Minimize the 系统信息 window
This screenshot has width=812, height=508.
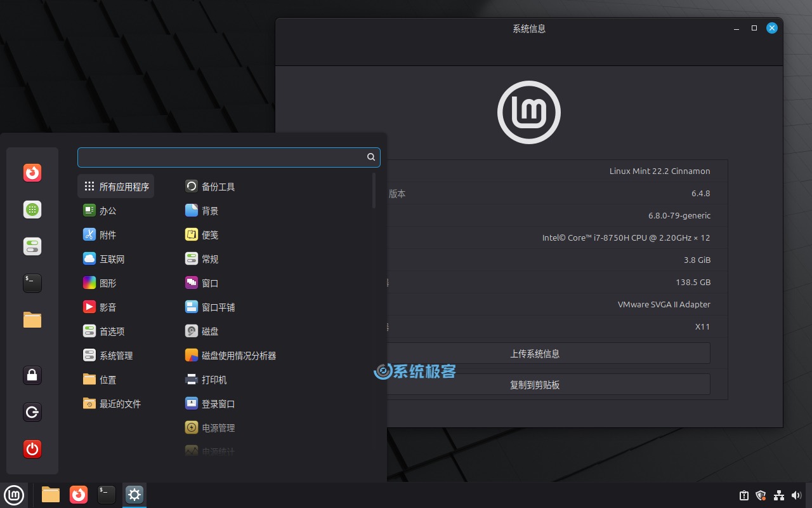coord(737,28)
